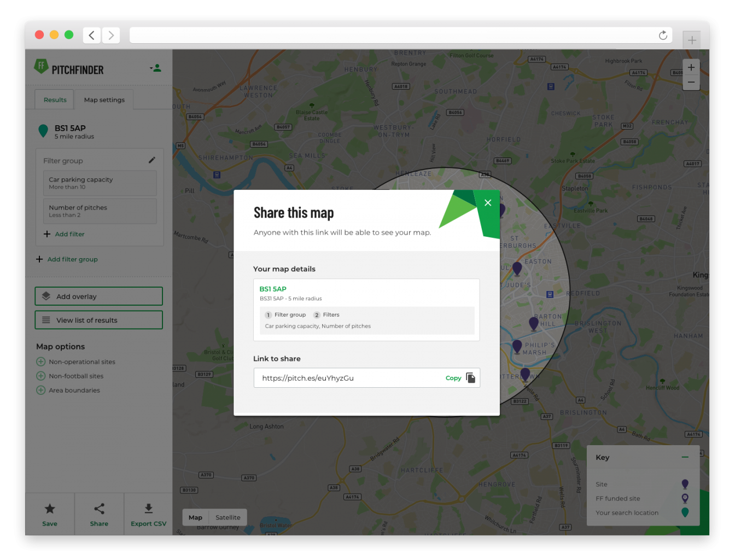Select the Add overlay layers icon

click(46, 296)
